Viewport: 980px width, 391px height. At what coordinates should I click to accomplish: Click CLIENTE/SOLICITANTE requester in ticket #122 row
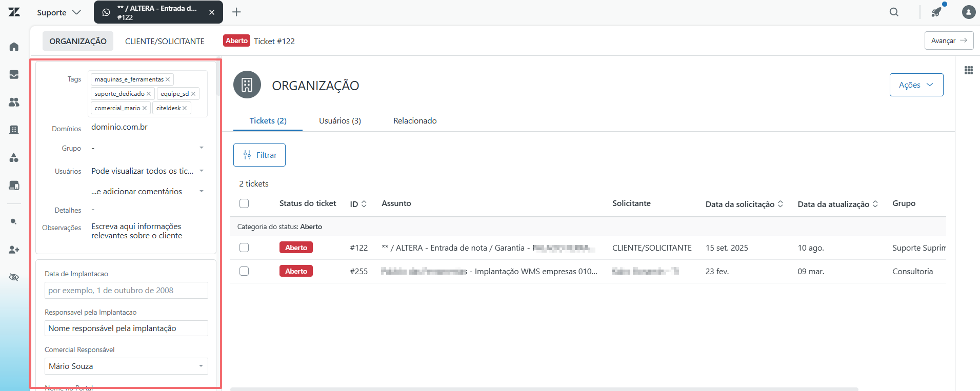(652, 248)
